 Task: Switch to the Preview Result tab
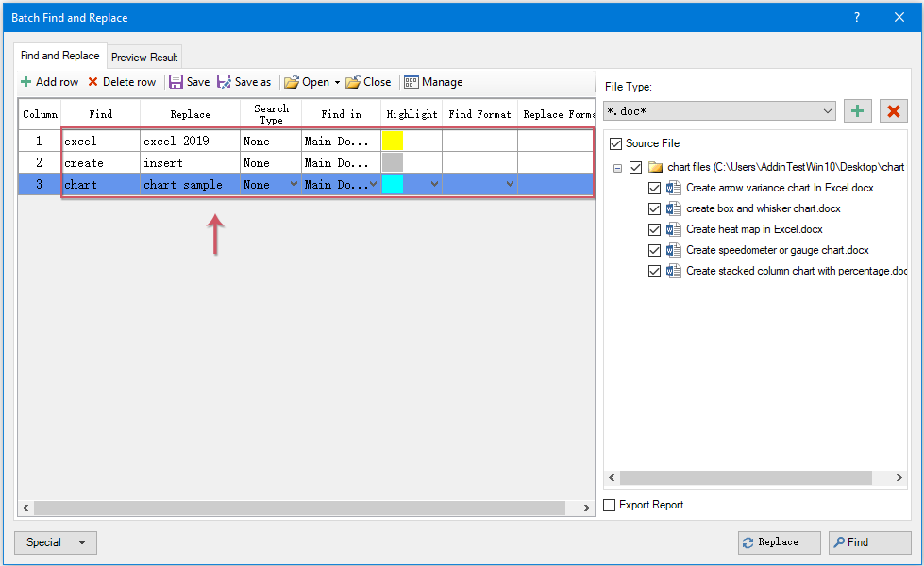144,58
